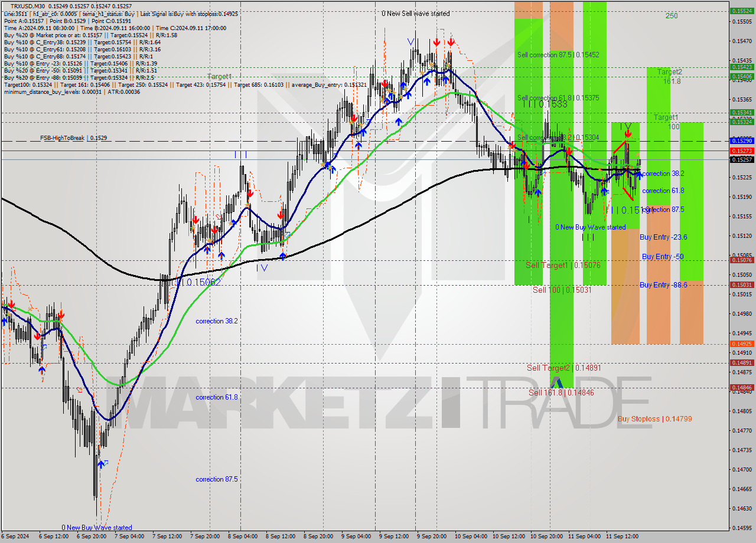Click the 0.15155 price axis tick

pos(742,216)
